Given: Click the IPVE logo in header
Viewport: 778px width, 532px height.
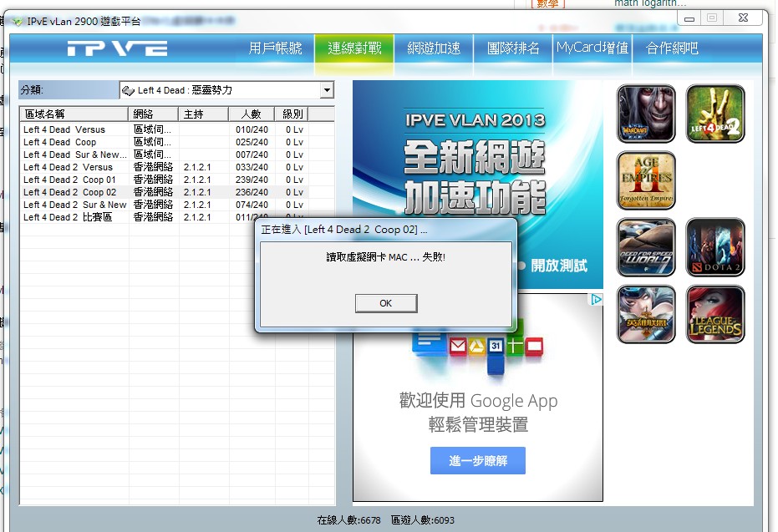Looking at the screenshot, I should pyautogui.click(x=118, y=48).
